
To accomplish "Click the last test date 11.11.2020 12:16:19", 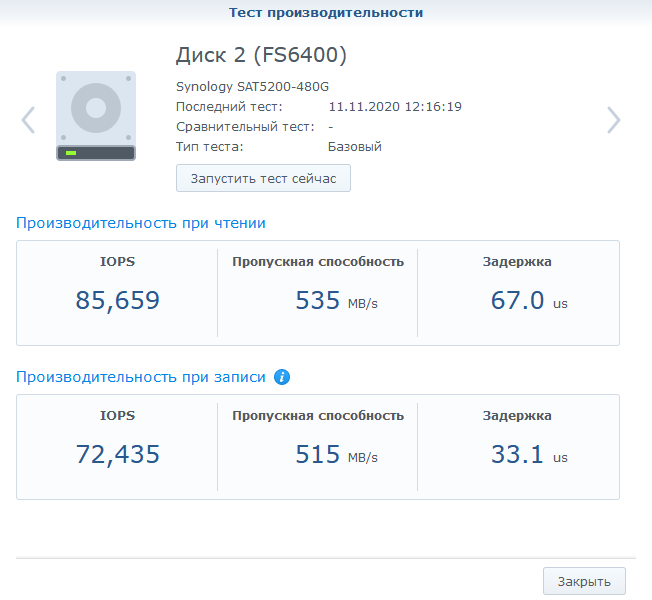I will pyautogui.click(x=394, y=106).
